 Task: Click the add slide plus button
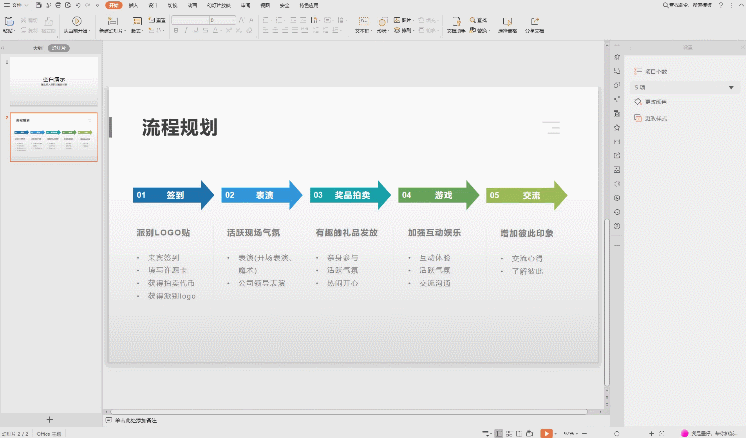pos(49,419)
